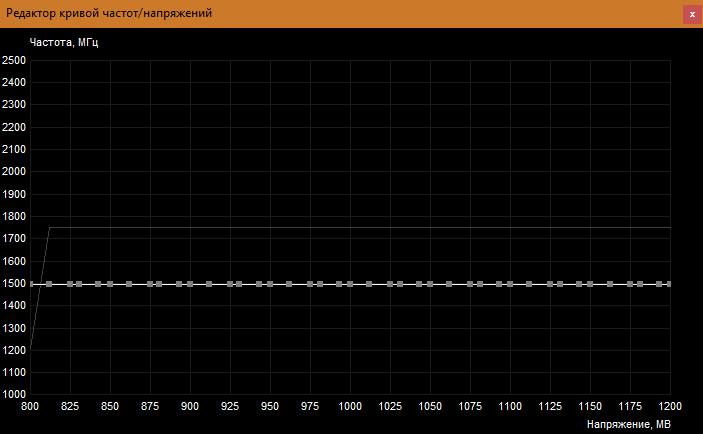Image resolution: width=703 pixels, height=434 pixels.
Task: Select the curve point at 800 mV
Action: point(30,284)
